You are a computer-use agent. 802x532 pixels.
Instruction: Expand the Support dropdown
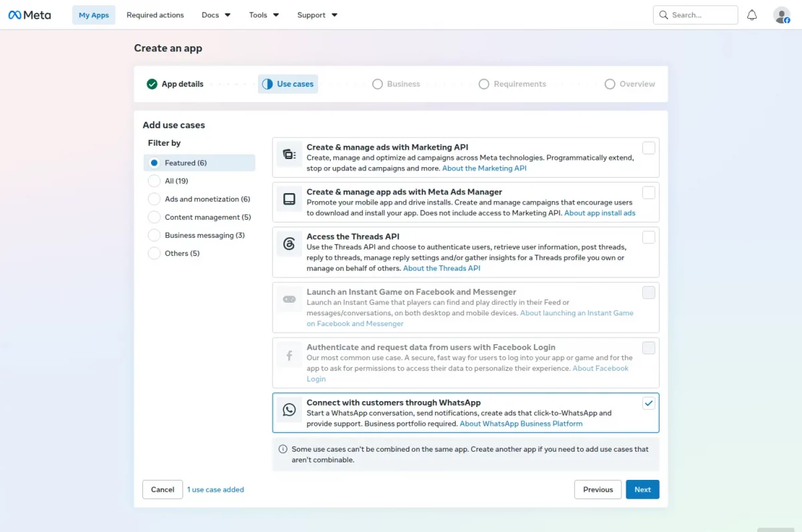click(317, 15)
